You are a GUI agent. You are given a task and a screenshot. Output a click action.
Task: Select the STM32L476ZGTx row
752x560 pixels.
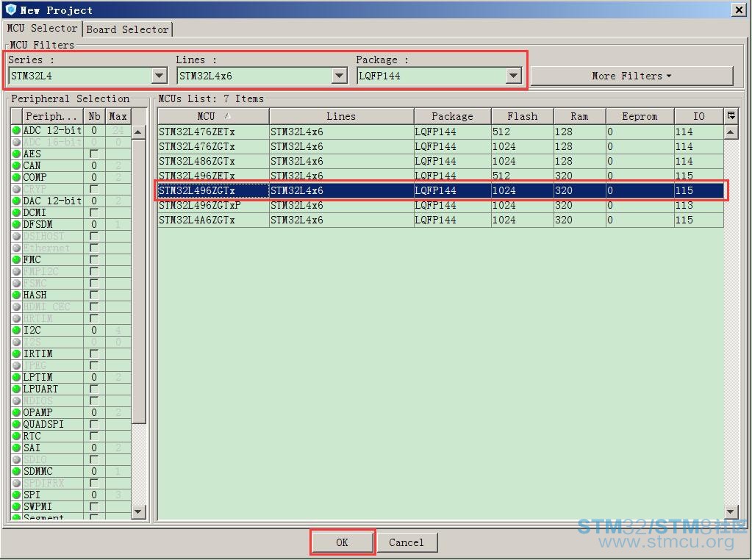point(440,146)
